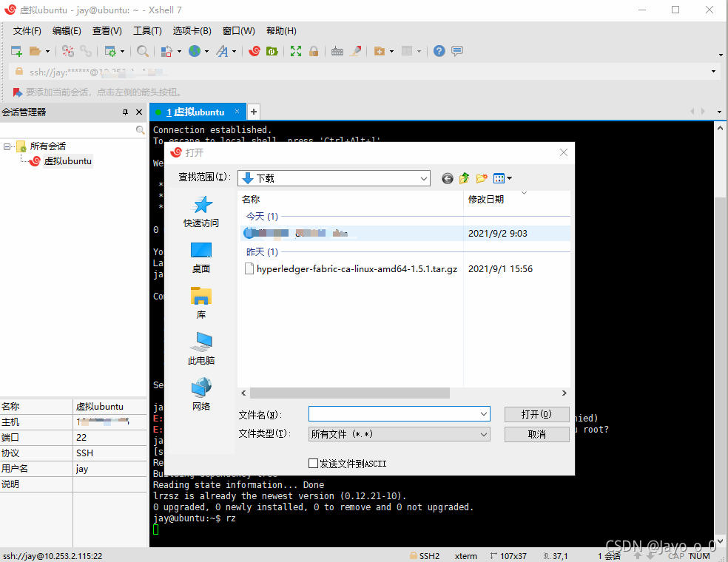
Task: Open dropdown arrow next to Open session icon
Action: (x=47, y=52)
